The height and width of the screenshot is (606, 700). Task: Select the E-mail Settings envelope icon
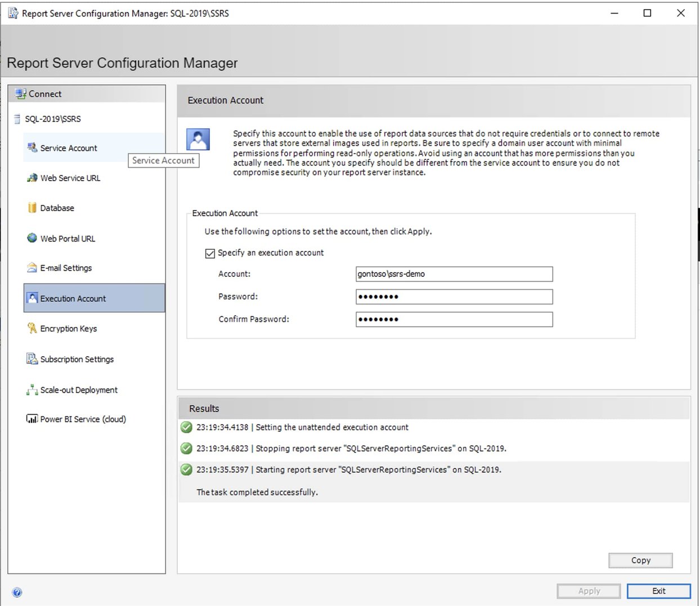(32, 268)
